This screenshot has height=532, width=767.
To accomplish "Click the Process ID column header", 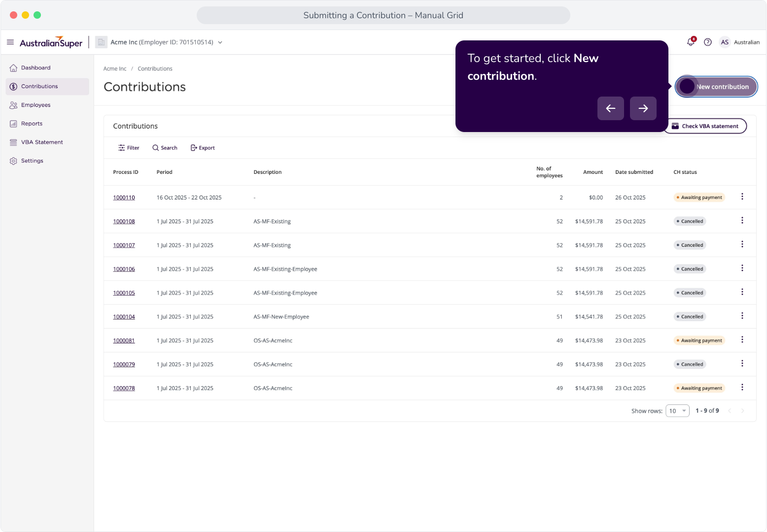I will pyautogui.click(x=126, y=172).
